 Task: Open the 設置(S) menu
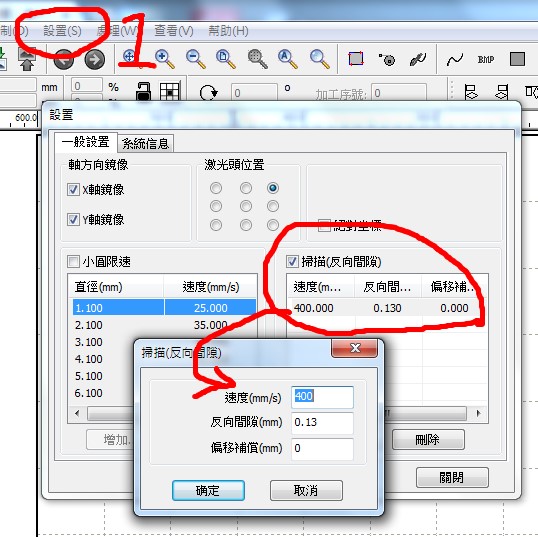[62, 31]
